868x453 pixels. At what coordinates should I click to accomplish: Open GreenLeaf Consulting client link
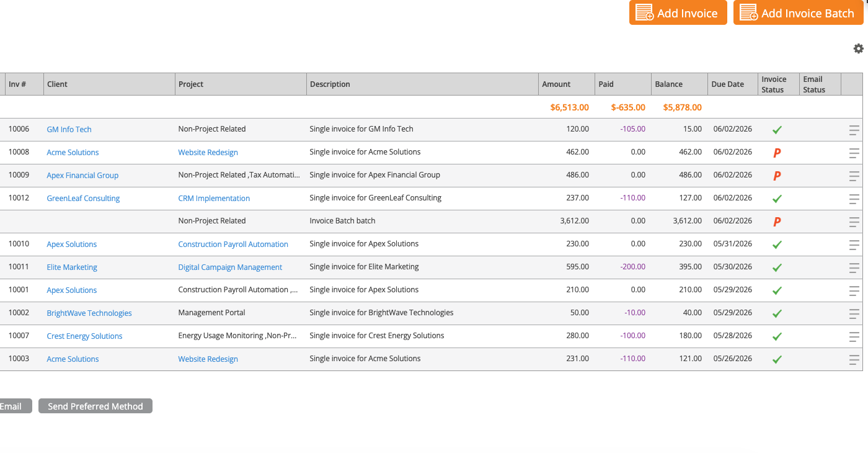point(84,199)
